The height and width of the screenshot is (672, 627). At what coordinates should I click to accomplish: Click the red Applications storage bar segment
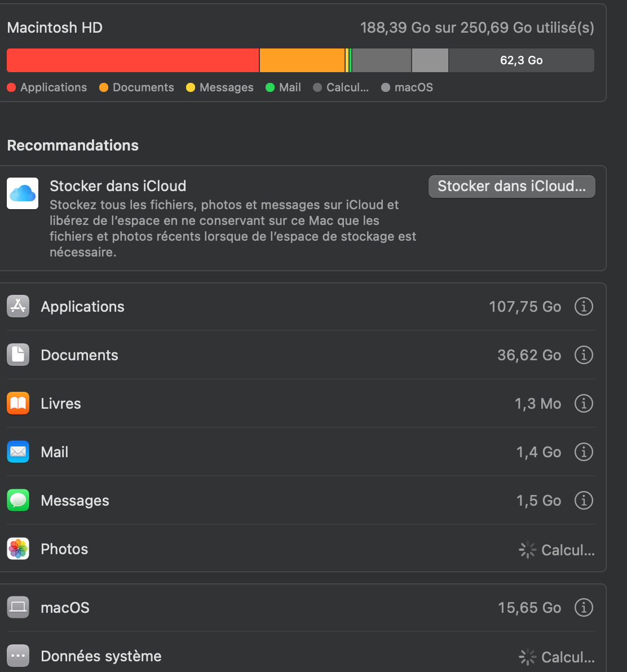133,60
